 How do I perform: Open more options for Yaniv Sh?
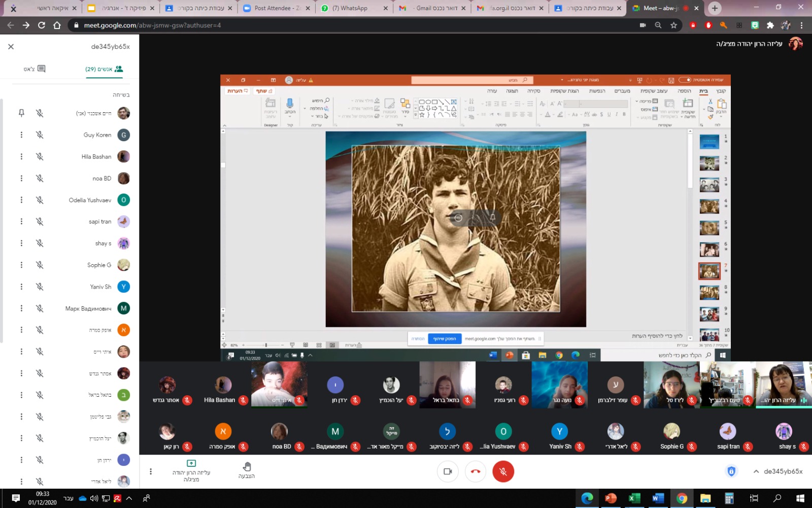tap(21, 287)
